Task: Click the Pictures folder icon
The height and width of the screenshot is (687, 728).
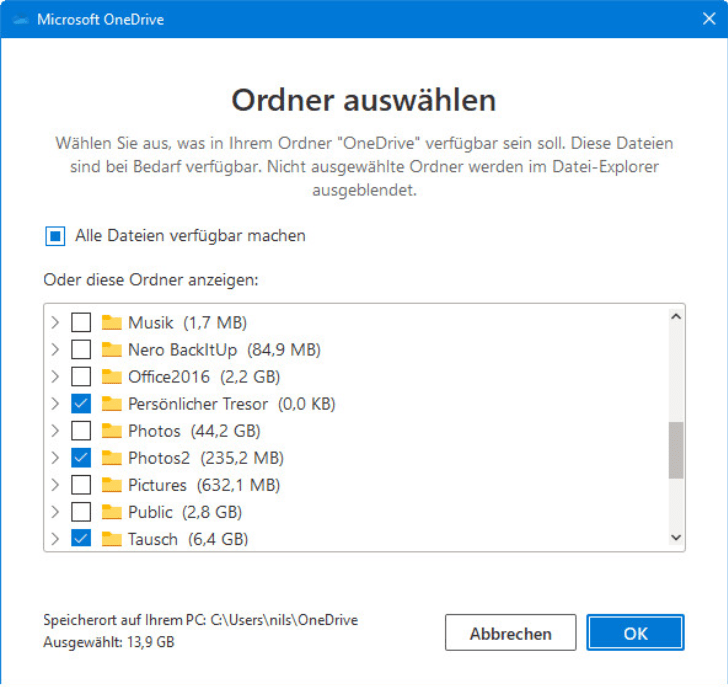Action: click(111, 485)
